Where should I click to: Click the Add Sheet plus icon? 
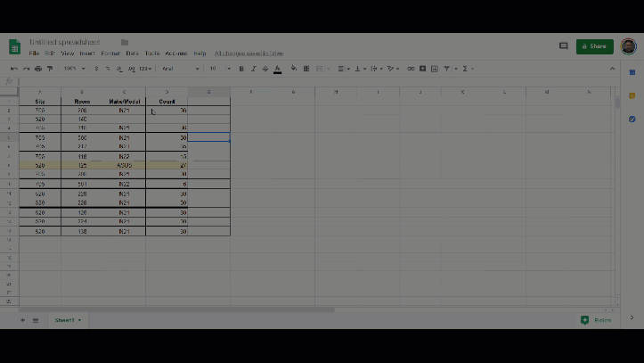(x=22, y=320)
